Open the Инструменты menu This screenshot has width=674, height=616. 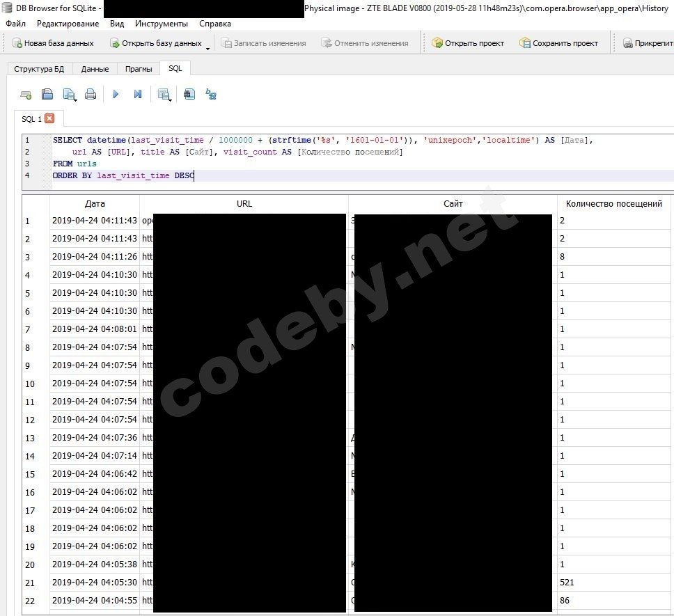(162, 24)
